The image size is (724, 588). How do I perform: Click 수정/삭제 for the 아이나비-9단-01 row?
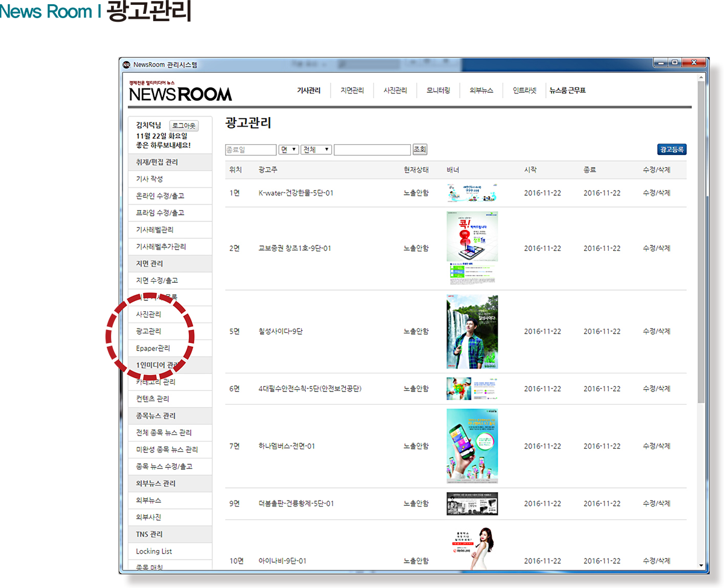coord(656,561)
